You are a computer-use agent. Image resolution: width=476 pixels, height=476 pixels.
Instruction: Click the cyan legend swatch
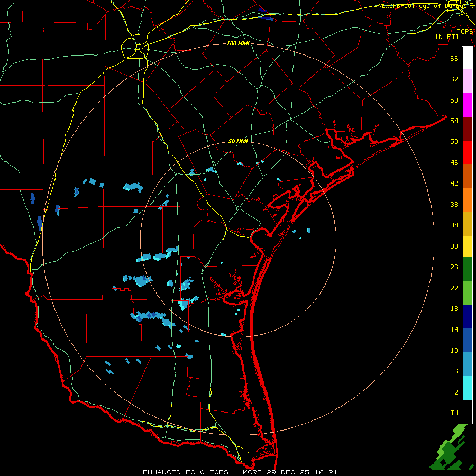tap(467, 388)
